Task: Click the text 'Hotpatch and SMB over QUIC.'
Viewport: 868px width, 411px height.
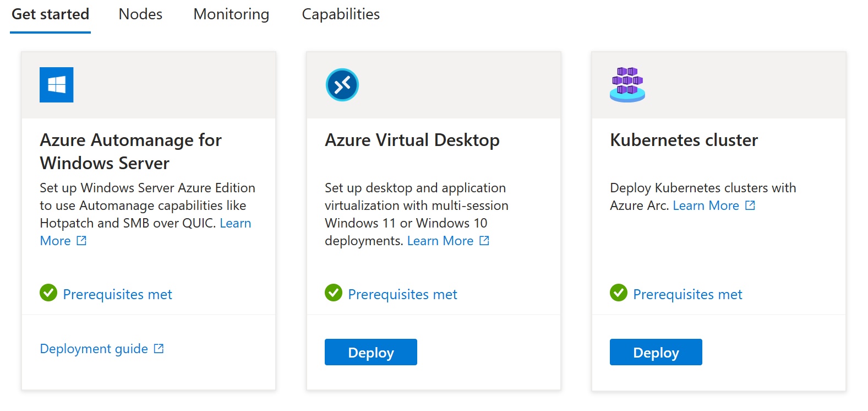Action: (x=128, y=223)
